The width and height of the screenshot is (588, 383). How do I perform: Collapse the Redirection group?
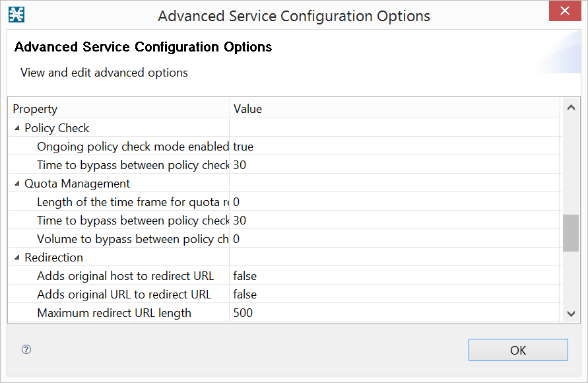(17, 258)
